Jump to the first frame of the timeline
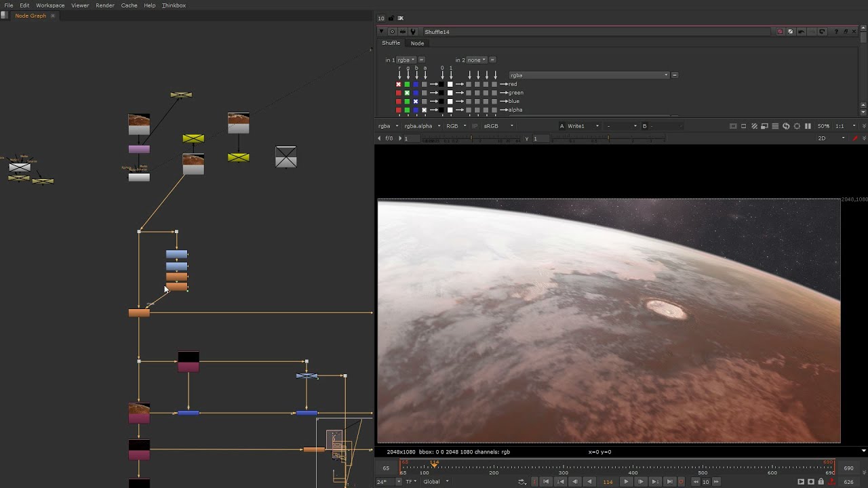This screenshot has width=868, height=488. click(546, 482)
